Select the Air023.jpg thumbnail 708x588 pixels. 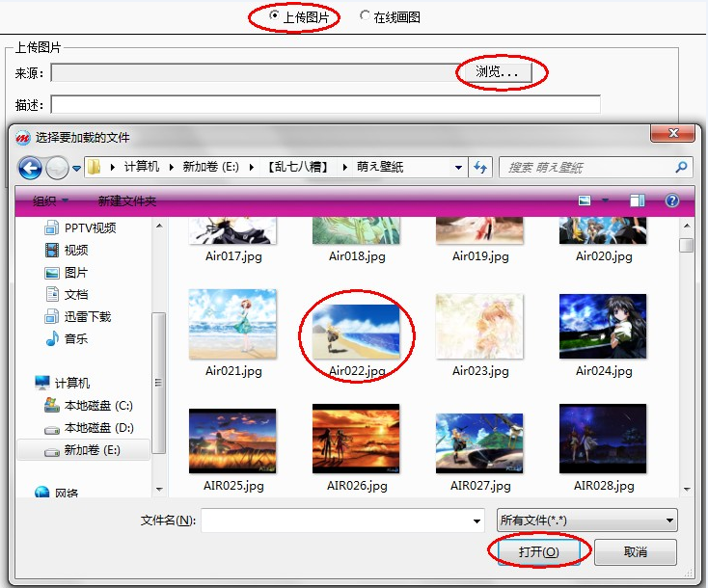tap(479, 326)
